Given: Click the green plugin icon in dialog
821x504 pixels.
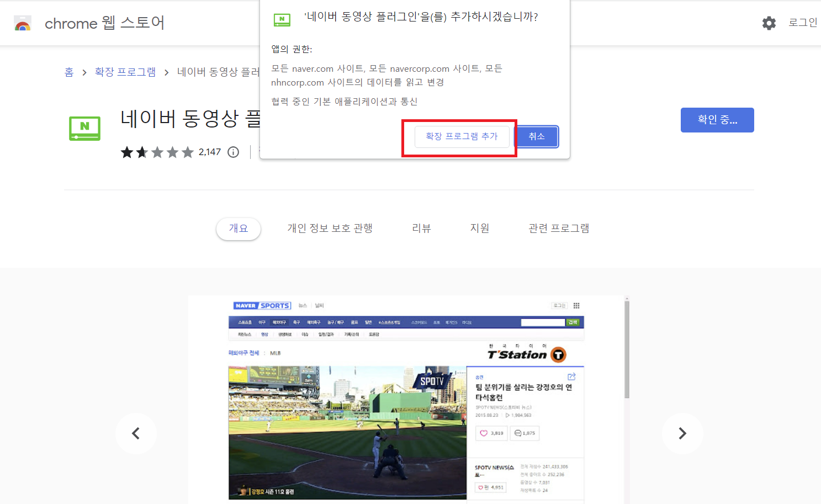Looking at the screenshot, I should click(x=282, y=20).
